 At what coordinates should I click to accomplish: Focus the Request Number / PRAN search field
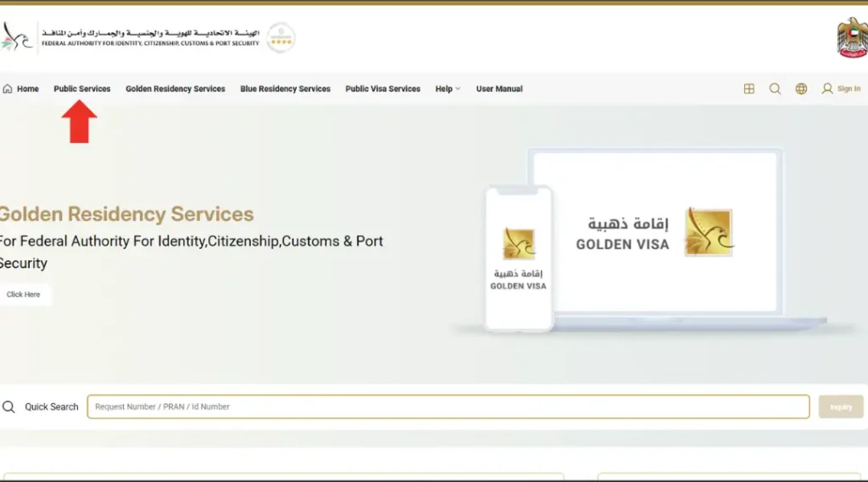tap(448, 407)
